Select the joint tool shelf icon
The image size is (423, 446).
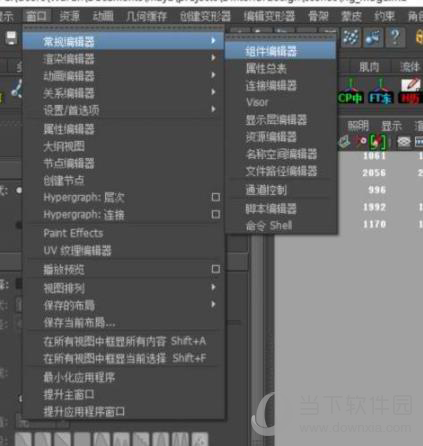point(16,89)
